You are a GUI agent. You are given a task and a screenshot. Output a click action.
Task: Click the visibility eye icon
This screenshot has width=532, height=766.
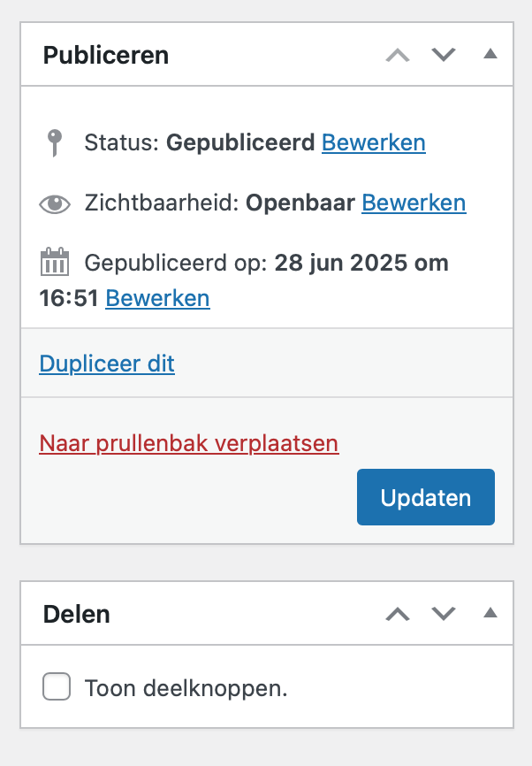[x=55, y=203]
